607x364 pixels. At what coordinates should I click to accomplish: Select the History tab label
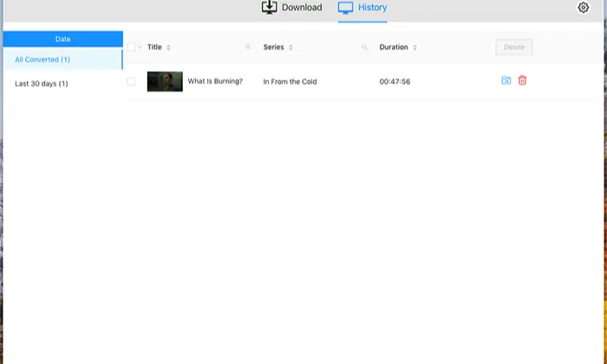click(x=372, y=7)
